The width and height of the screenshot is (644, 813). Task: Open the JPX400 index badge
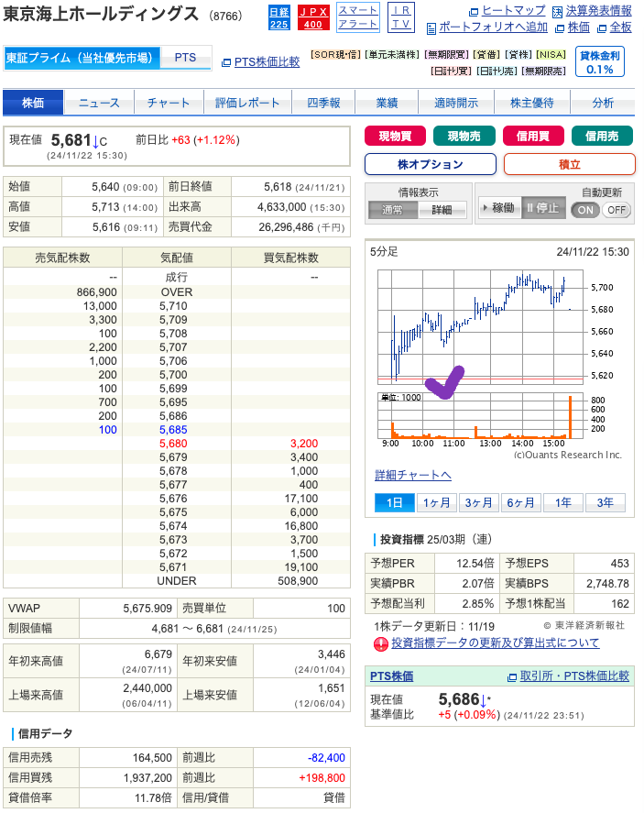point(313,17)
